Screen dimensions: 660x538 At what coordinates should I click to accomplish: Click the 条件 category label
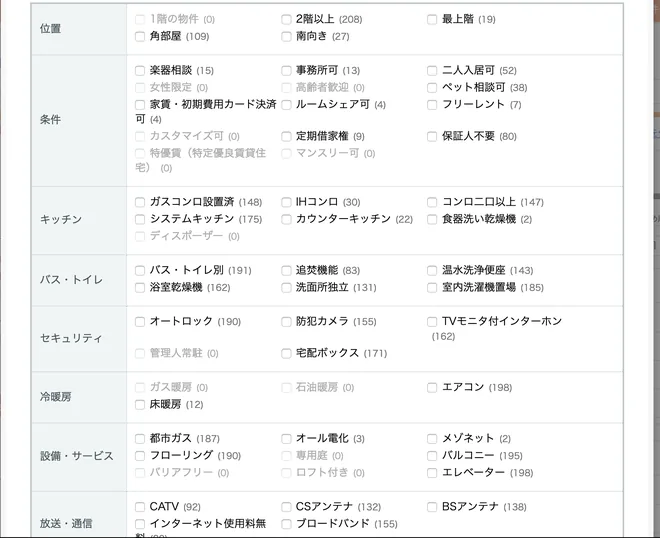(50, 120)
